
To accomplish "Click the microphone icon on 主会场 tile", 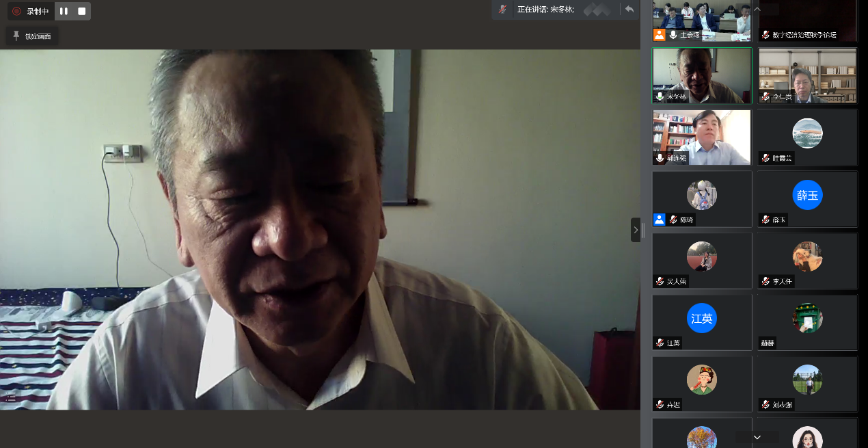I will pyautogui.click(x=673, y=35).
